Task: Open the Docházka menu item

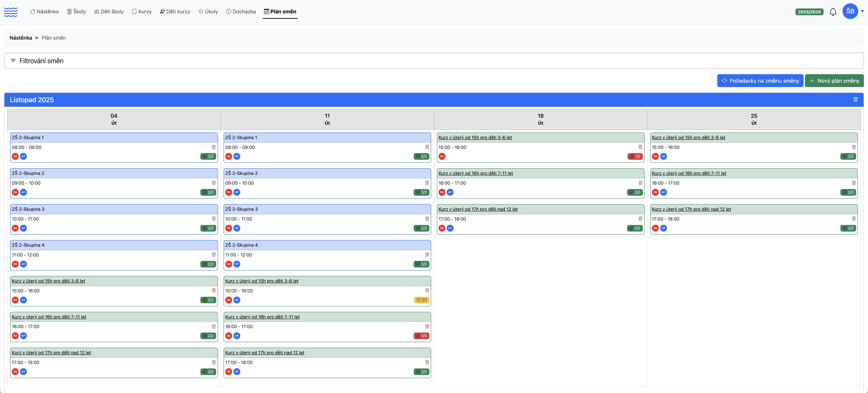Action: 241,12
